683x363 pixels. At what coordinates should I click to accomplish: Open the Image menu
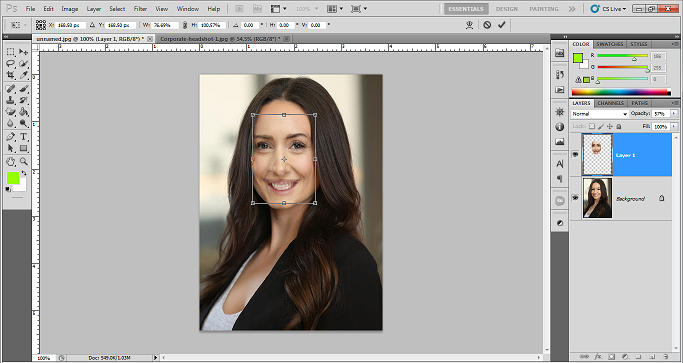coord(70,9)
